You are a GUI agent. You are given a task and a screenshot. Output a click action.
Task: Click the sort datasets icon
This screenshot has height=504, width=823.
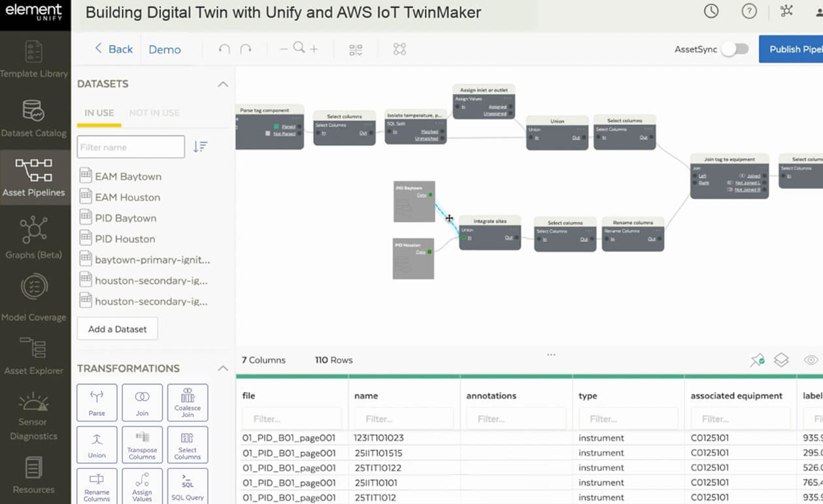coord(200,147)
